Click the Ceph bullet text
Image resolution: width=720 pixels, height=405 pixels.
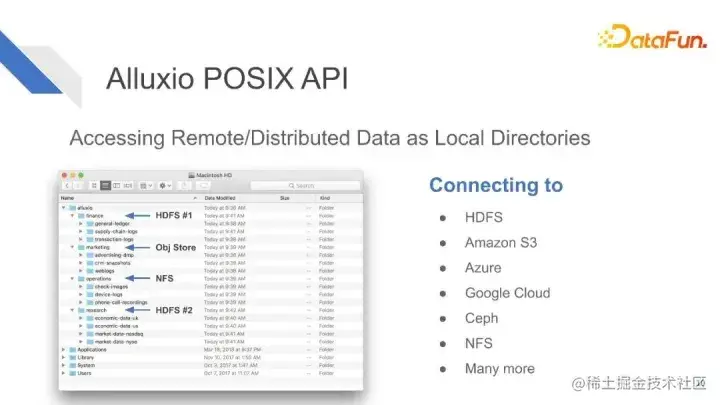coord(481,318)
